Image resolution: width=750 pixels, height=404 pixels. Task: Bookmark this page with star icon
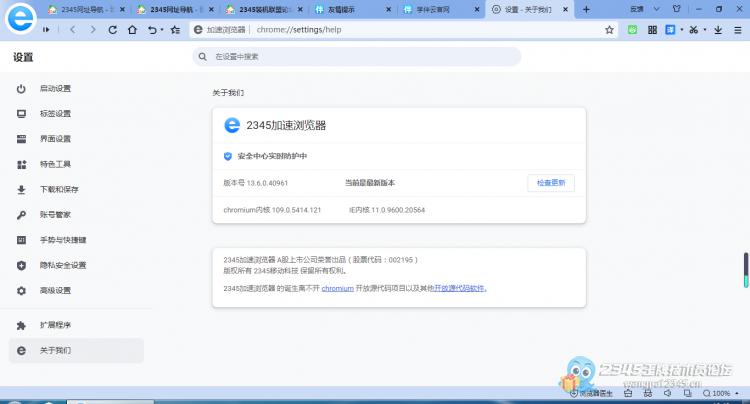point(609,30)
